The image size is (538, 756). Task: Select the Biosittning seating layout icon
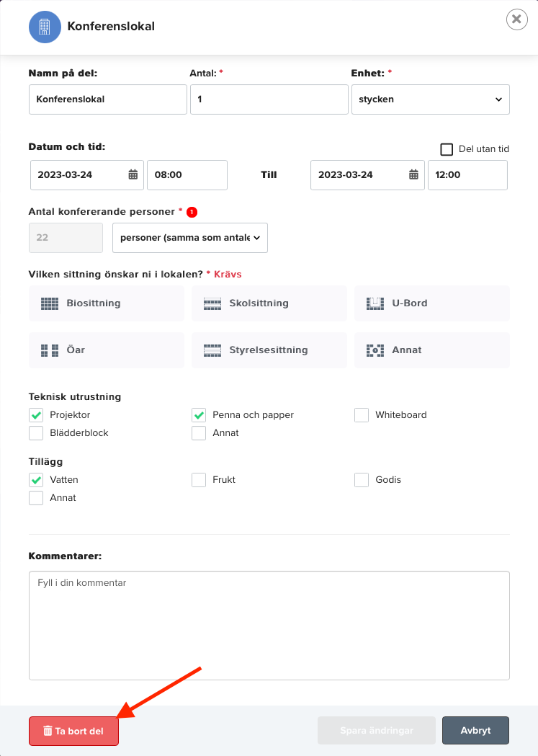(50, 303)
